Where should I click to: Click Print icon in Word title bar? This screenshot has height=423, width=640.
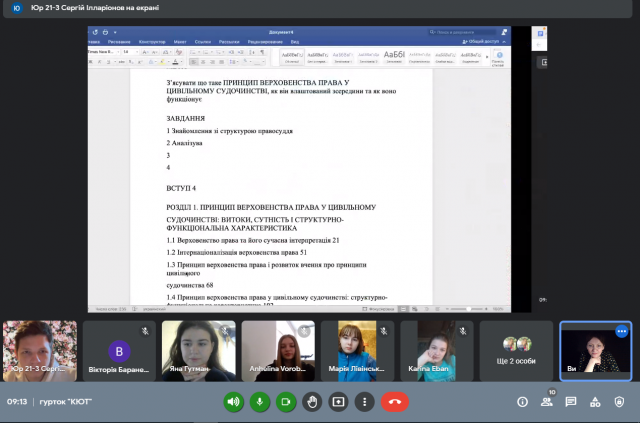(105, 32)
